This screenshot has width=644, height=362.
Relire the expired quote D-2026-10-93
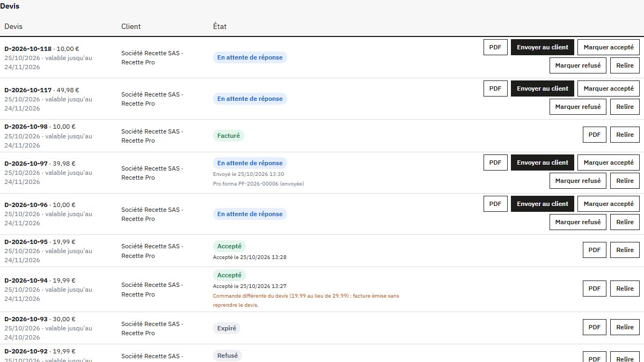625,327
